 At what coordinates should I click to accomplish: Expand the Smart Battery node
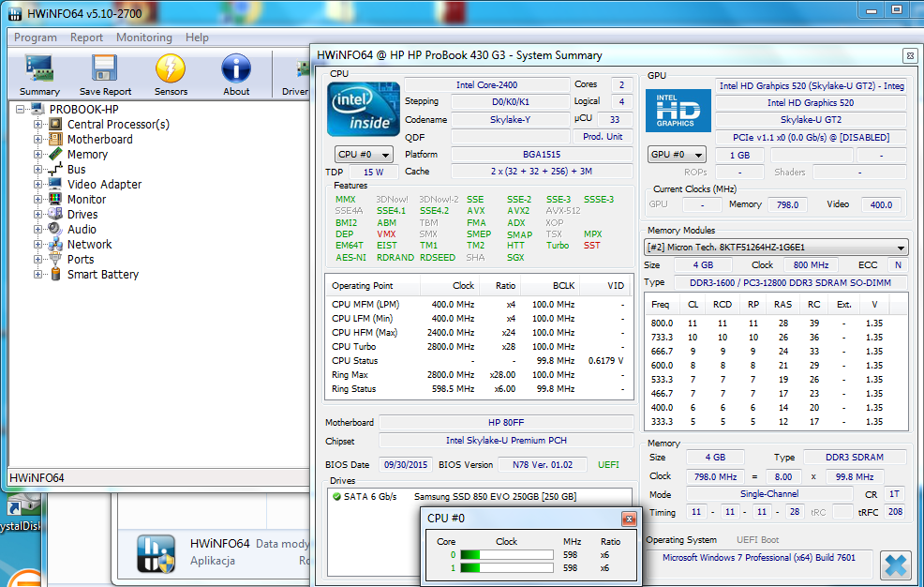pyautogui.click(x=38, y=274)
